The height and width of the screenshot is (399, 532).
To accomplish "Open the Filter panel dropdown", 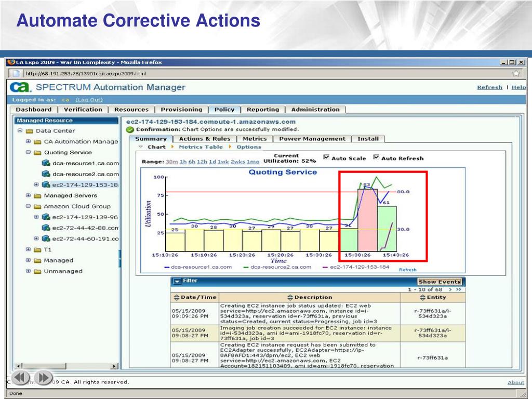I will click(x=177, y=281).
